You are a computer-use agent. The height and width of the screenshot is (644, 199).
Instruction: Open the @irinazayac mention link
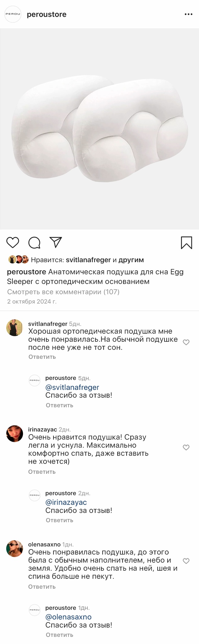pyautogui.click(x=66, y=502)
